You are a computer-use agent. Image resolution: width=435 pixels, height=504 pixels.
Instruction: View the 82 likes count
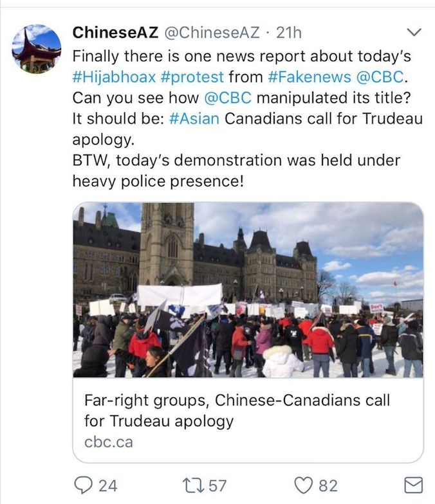point(327,485)
